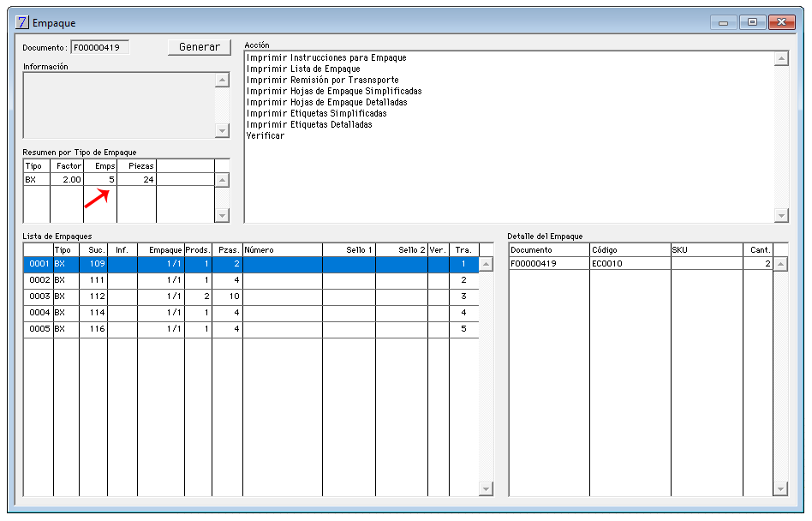Click Número column header
Screen dimensions: 812x521
283,250
